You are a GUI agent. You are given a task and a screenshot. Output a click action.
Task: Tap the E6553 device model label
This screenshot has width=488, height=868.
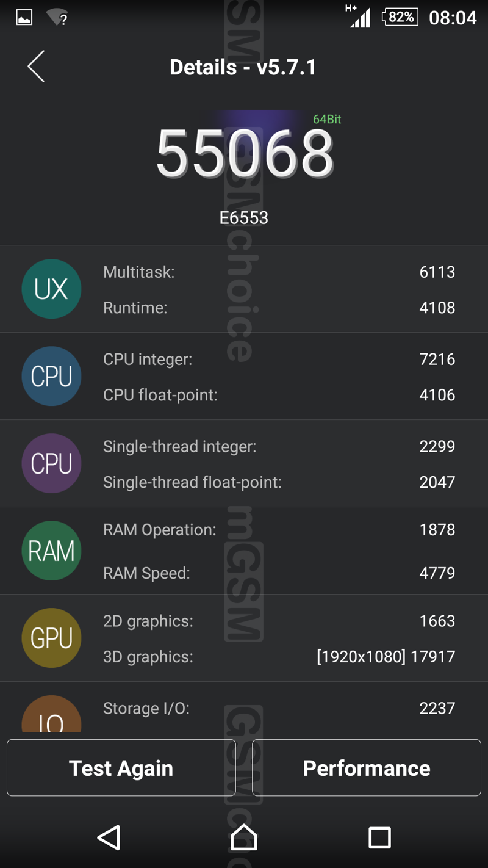pyautogui.click(x=244, y=218)
